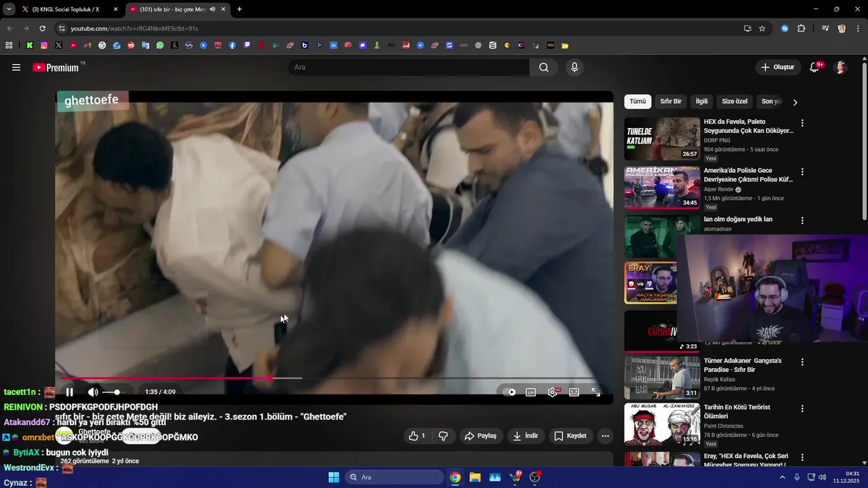Open a new browser tab
Image resolution: width=868 pixels, height=488 pixels.
pyautogui.click(x=239, y=9)
